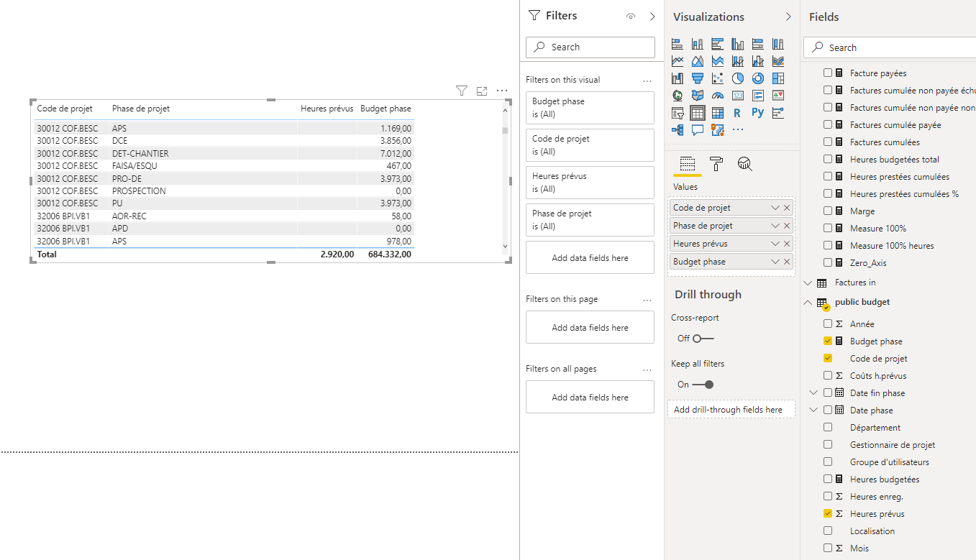The width and height of the screenshot is (976, 560).
Task: Select the scatter chart visual
Action: tap(718, 78)
